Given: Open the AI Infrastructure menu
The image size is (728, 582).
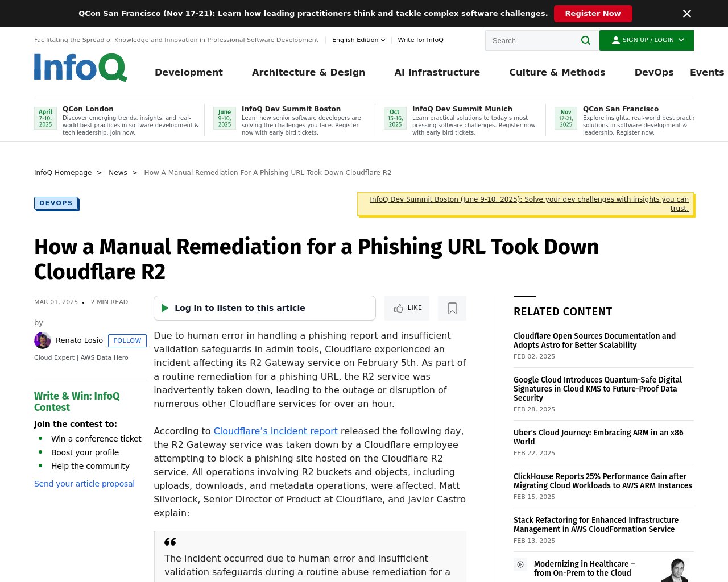Looking at the screenshot, I should 437,72.
